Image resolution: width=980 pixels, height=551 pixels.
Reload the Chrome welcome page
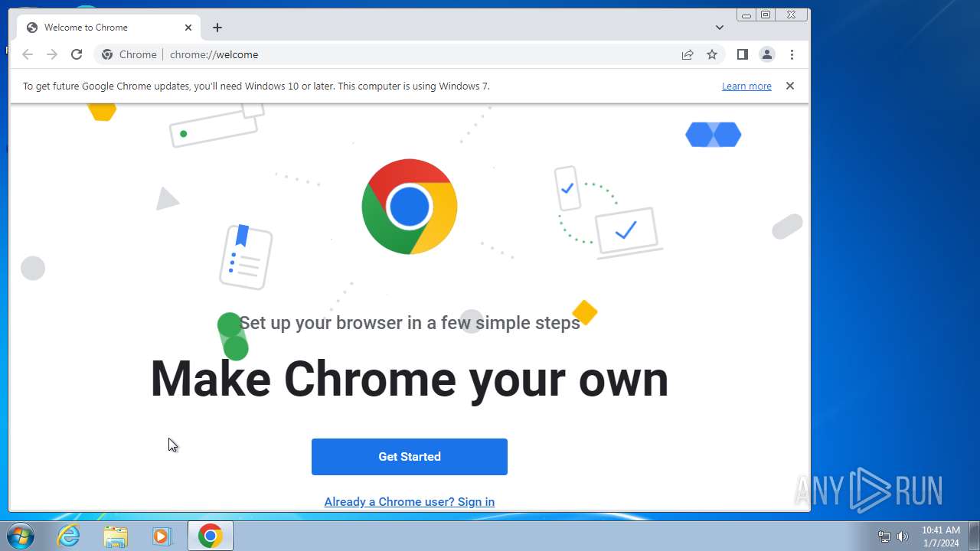click(x=77, y=54)
